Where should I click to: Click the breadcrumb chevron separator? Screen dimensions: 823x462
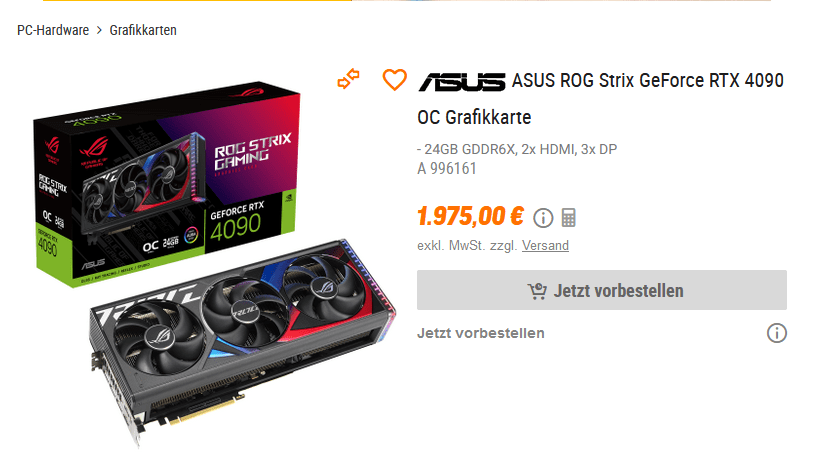[99, 30]
